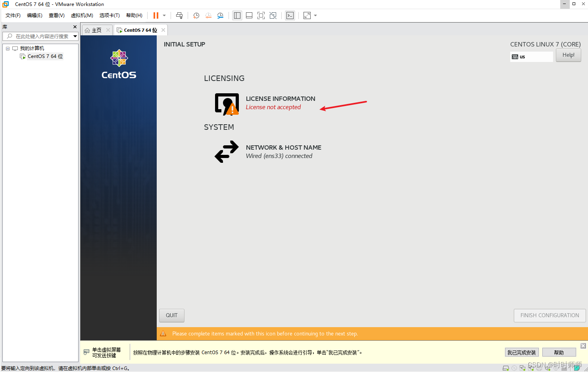This screenshot has width=588, height=372.
Task: Open the 选项卡(T) menu
Action: tap(110, 15)
